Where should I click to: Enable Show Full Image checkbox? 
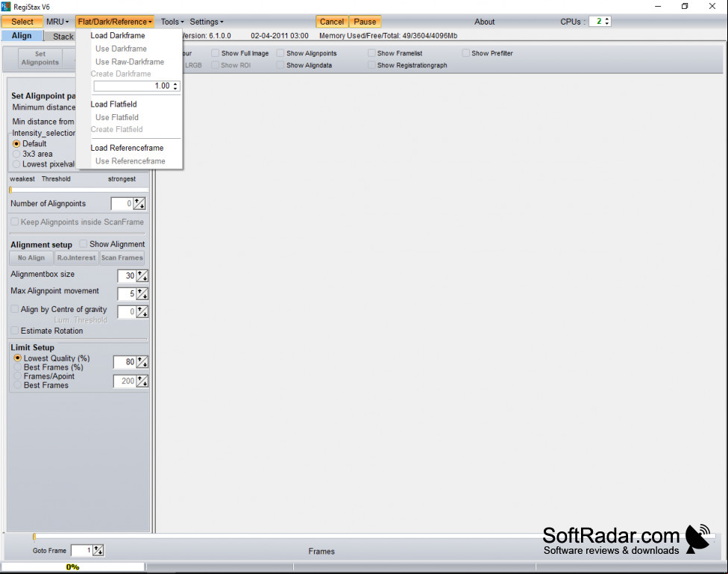pyautogui.click(x=215, y=53)
